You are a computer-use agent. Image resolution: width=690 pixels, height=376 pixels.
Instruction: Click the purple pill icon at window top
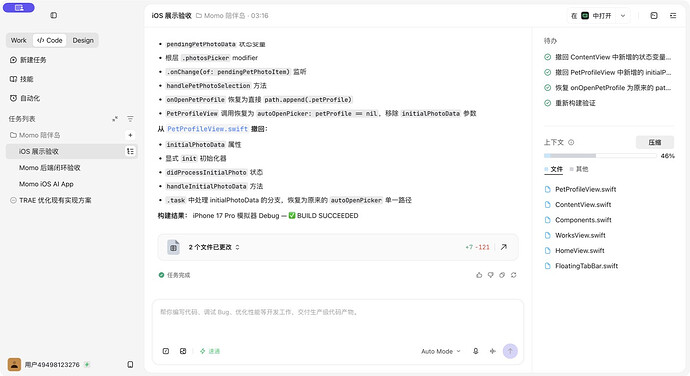19,7
